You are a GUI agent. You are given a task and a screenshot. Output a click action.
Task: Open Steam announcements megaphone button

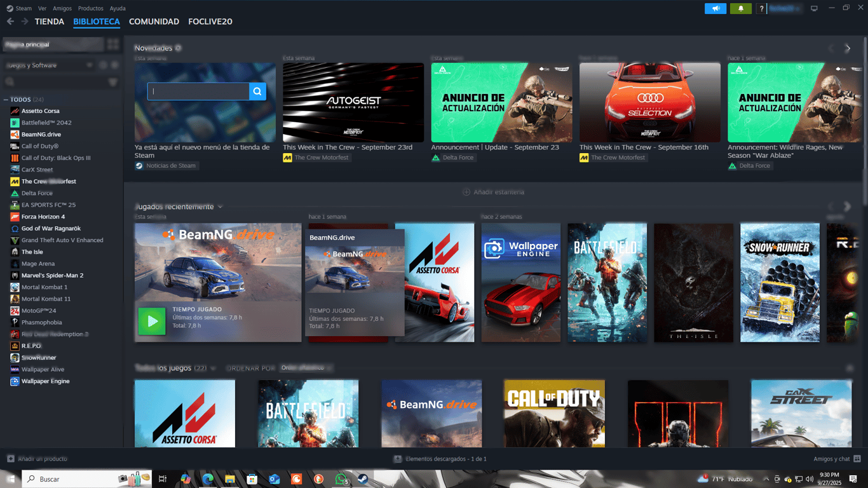click(715, 8)
